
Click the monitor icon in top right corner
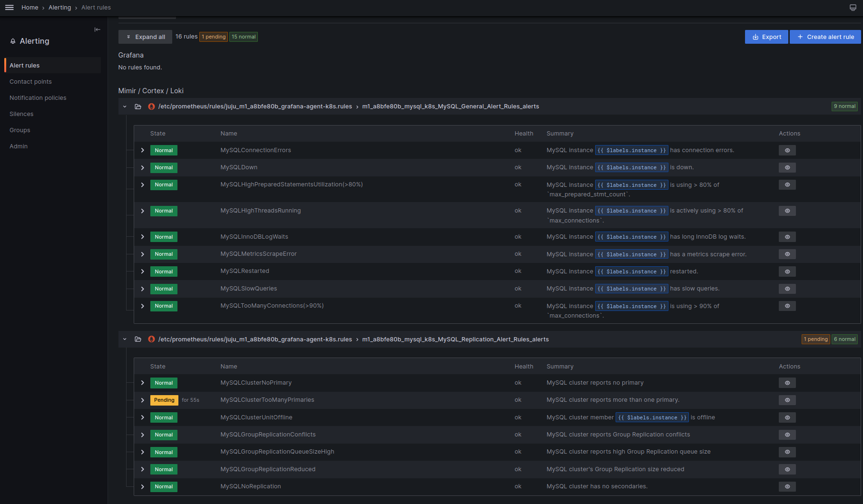(853, 7)
